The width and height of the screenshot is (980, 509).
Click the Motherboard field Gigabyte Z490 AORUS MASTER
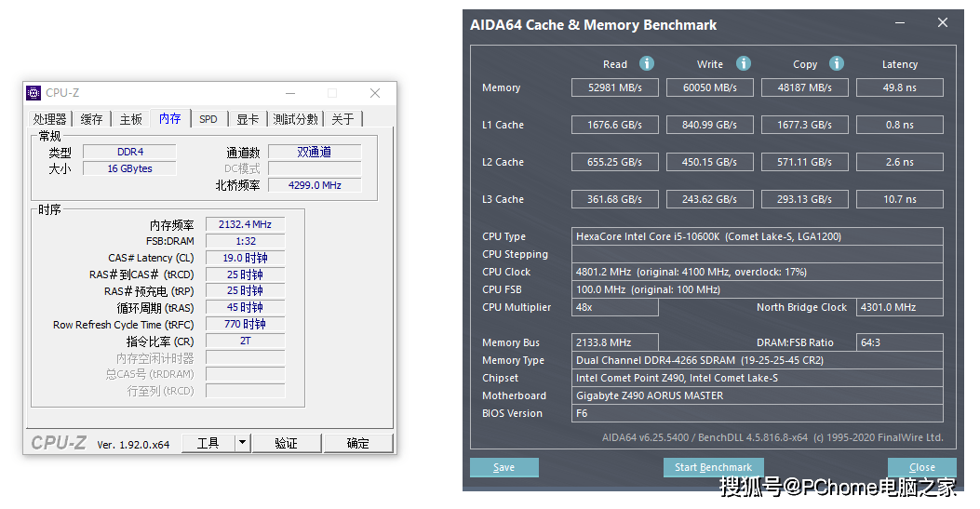758,395
